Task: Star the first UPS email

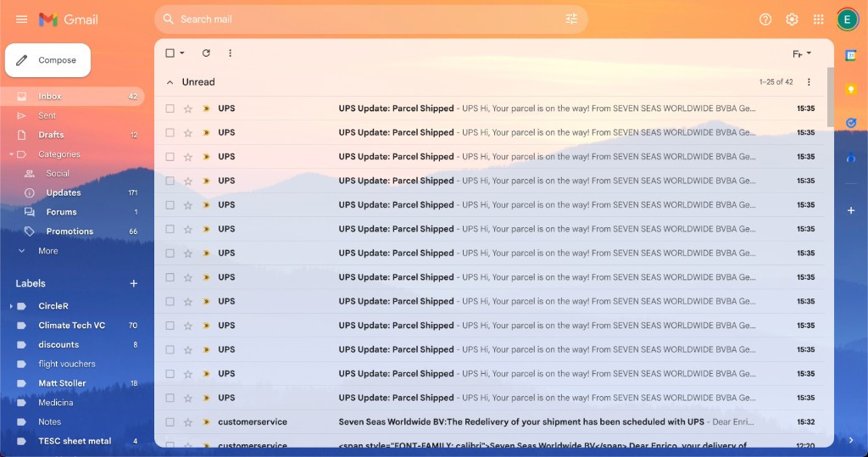Action: [188, 109]
